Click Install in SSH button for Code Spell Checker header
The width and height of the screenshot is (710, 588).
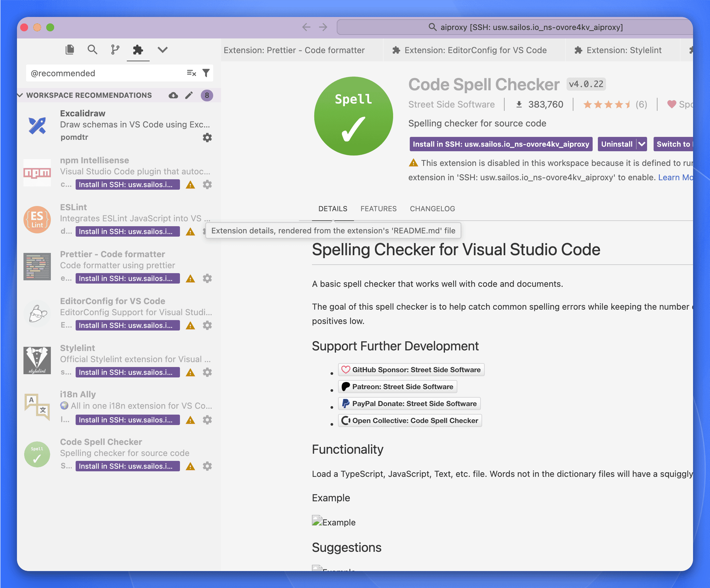pyautogui.click(x=500, y=144)
